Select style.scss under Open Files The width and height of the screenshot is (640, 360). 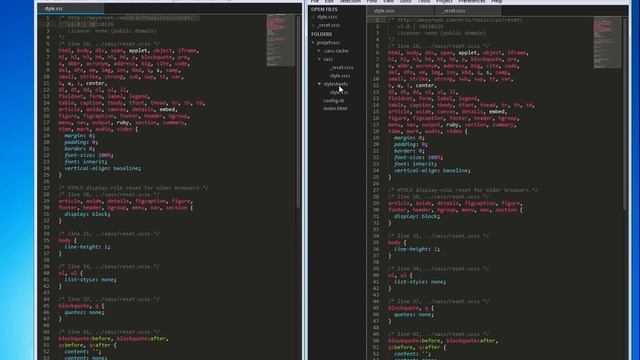point(327,17)
